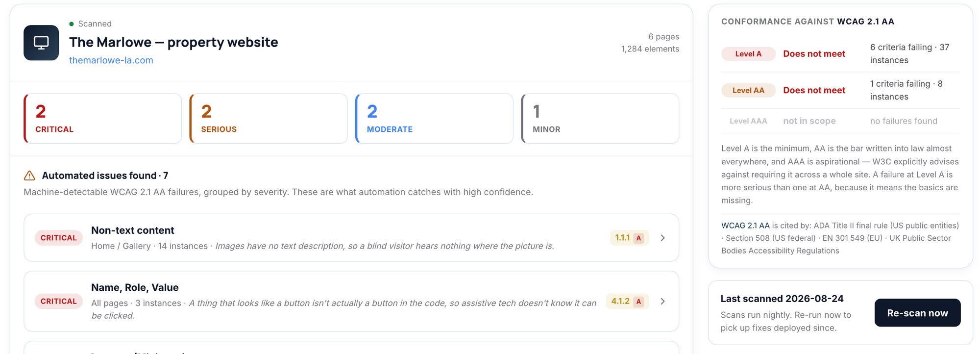Screen dimensions: 980x354
Task: Click the 'not in scope' status text
Action: [x=809, y=121]
